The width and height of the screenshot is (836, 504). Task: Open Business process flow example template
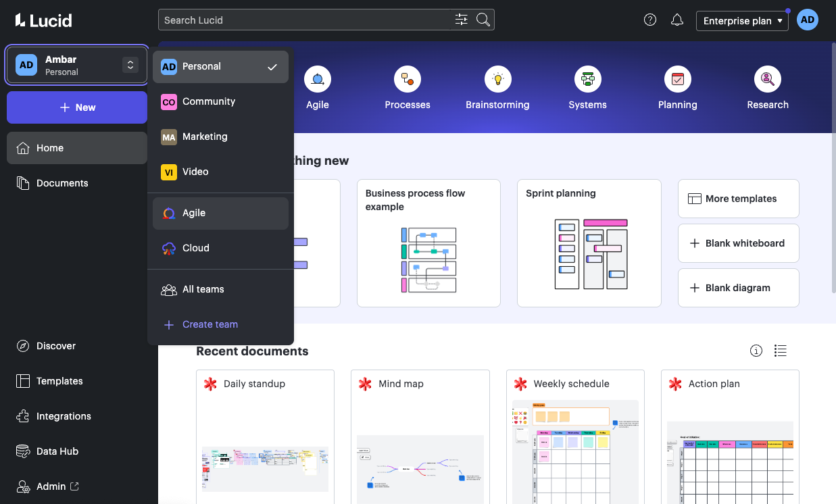pos(428,243)
